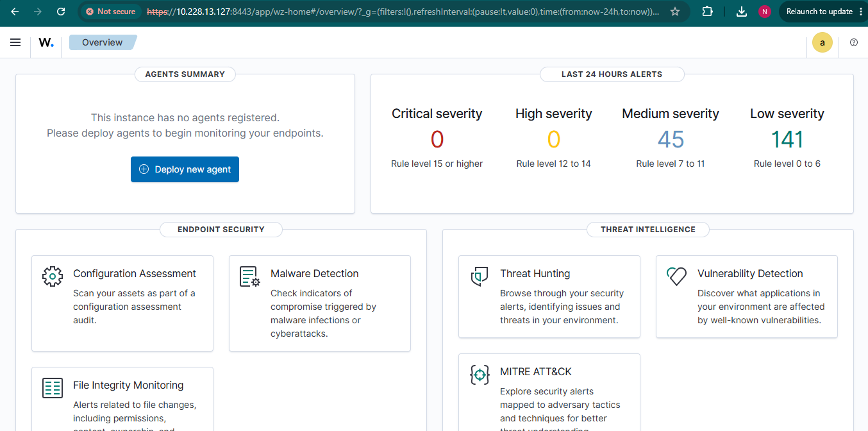Open the Chrome three-dot menu
The width and height of the screenshot is (868, 431).
(x=861, y=12)
